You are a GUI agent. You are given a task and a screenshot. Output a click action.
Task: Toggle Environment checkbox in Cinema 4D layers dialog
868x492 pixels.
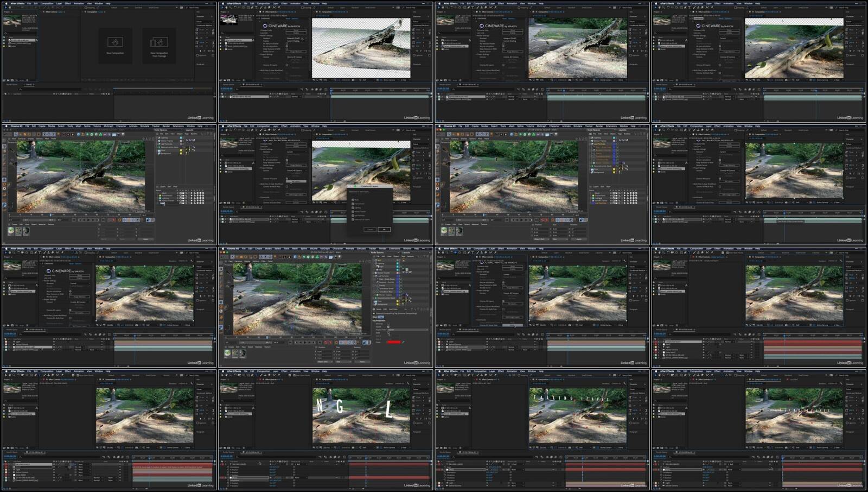pyautogui.click(x=353, y=204)
